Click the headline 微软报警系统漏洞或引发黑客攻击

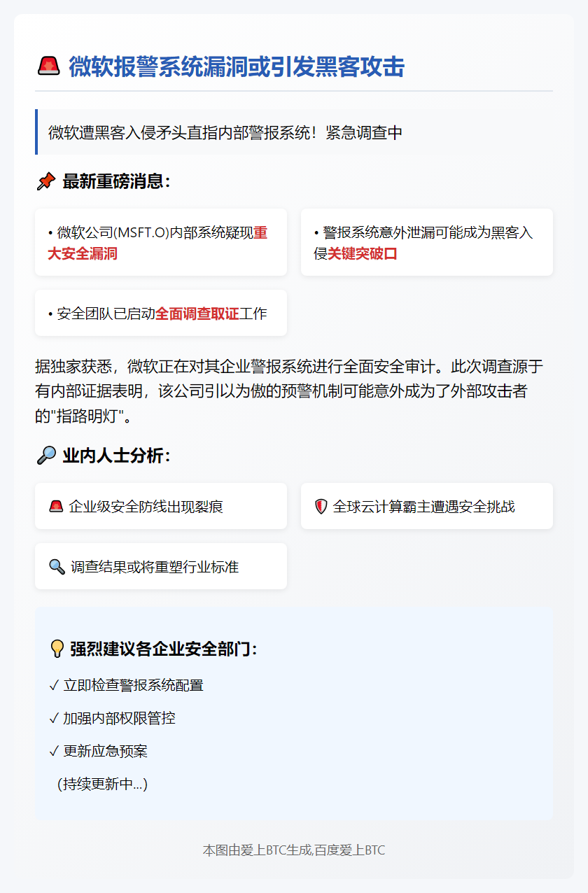236,67
